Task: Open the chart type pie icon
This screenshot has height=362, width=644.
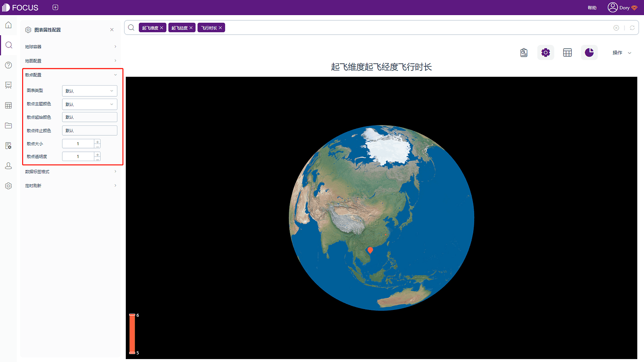Action: tap(589, 52)
